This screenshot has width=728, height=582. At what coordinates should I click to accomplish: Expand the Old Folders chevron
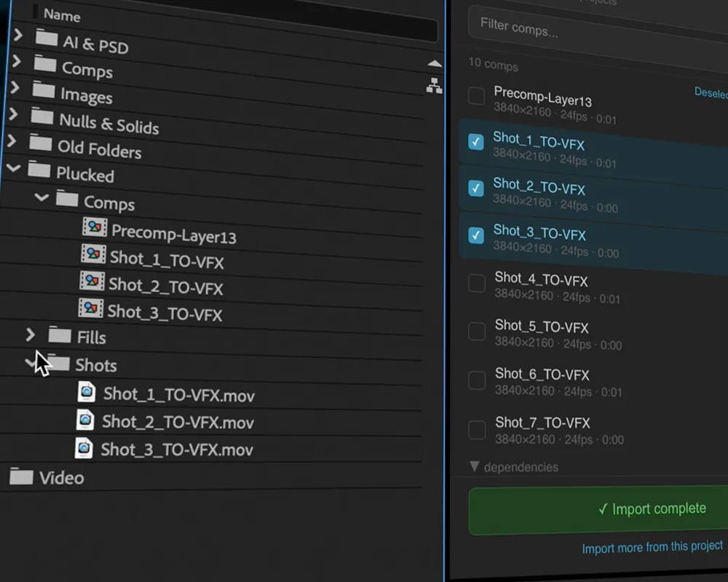(x=12, y=140)
